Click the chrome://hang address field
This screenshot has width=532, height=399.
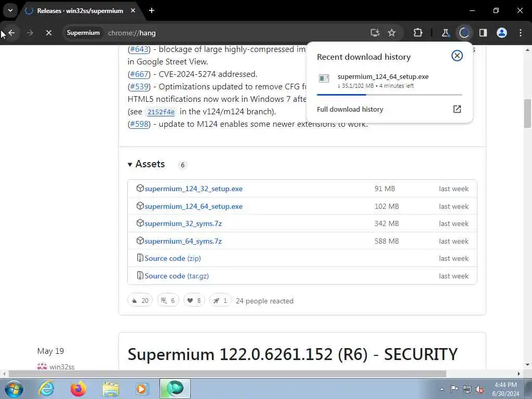point(131,33)
